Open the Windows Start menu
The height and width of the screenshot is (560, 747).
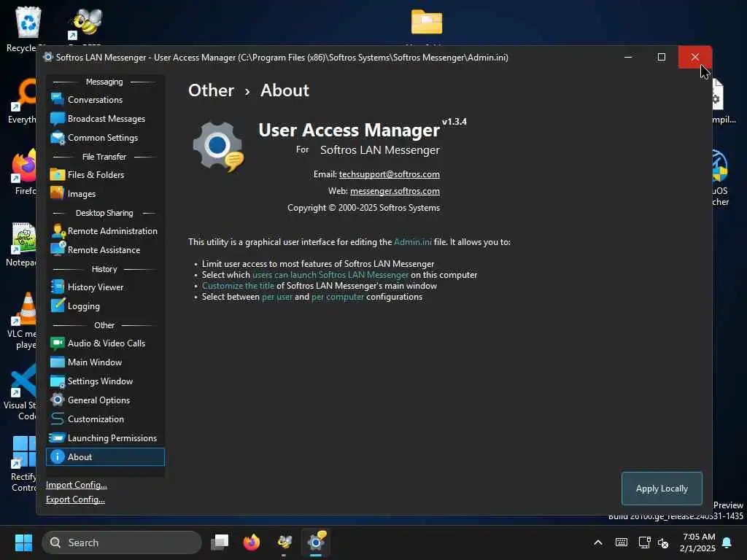23,542
